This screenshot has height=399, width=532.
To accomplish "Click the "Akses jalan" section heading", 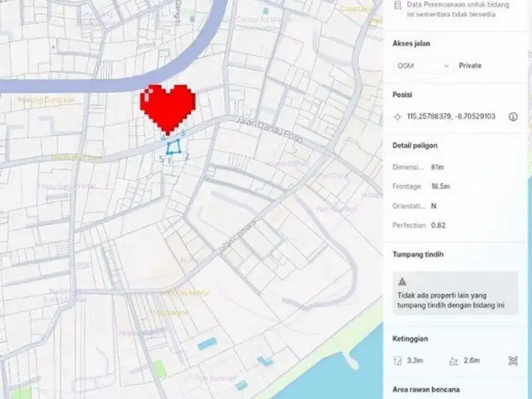I will [411, 43].
